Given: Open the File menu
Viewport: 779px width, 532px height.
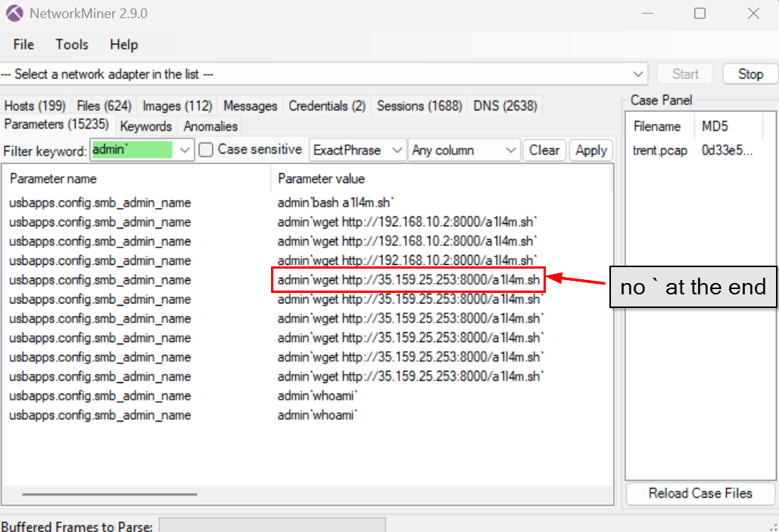Looking at the screenshot, I should (x=23, y=45).
